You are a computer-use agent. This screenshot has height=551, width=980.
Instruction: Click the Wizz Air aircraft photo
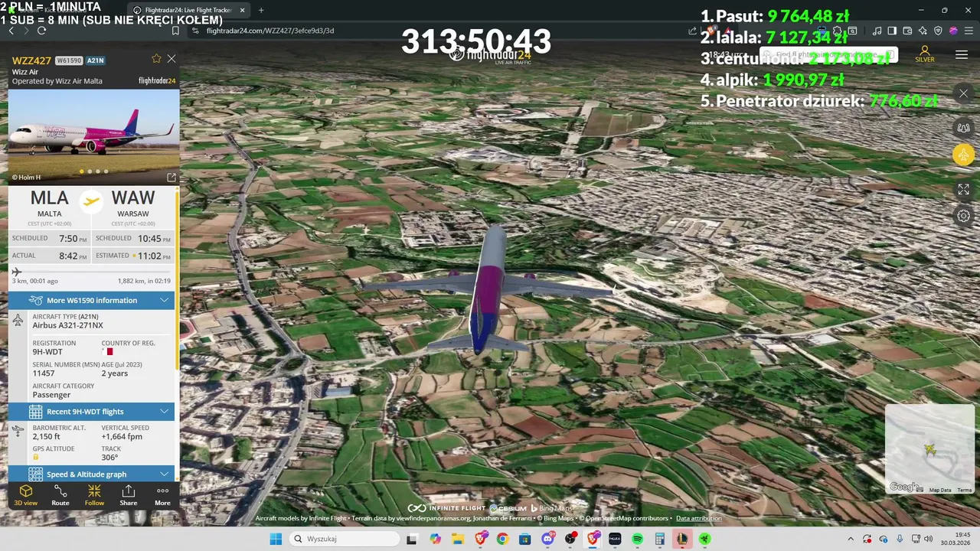pos(93,136)
